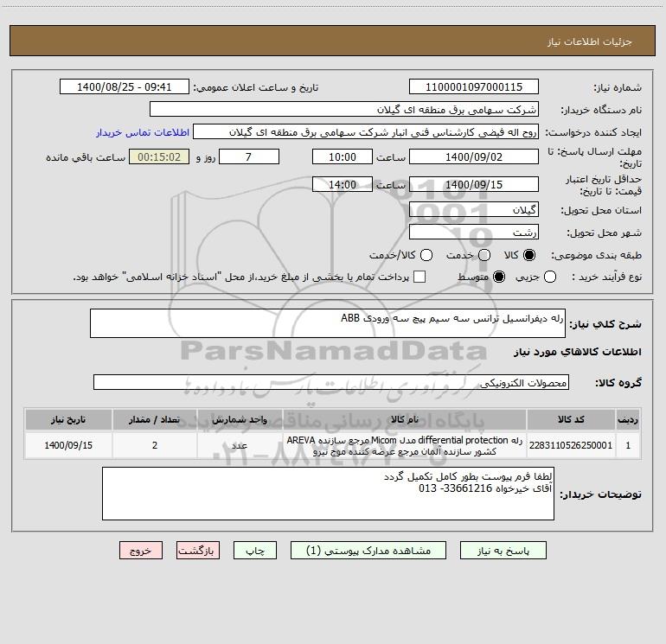Click the نام کالا column header

click(x=405, y=419)
